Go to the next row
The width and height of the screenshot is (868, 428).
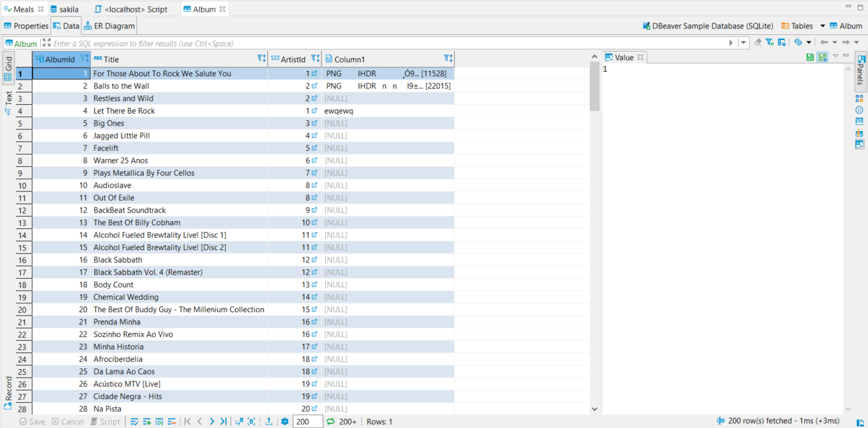(x=212, y=422)
